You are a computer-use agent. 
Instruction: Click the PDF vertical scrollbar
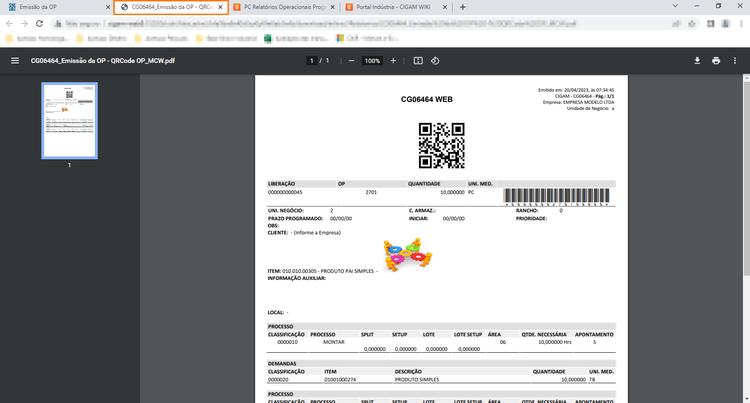point(746,178)
